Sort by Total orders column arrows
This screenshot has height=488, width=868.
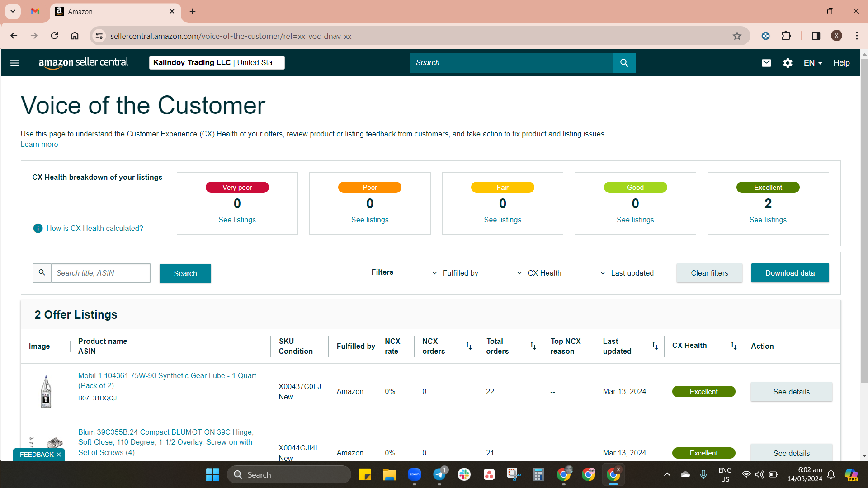tap(533, 346)
